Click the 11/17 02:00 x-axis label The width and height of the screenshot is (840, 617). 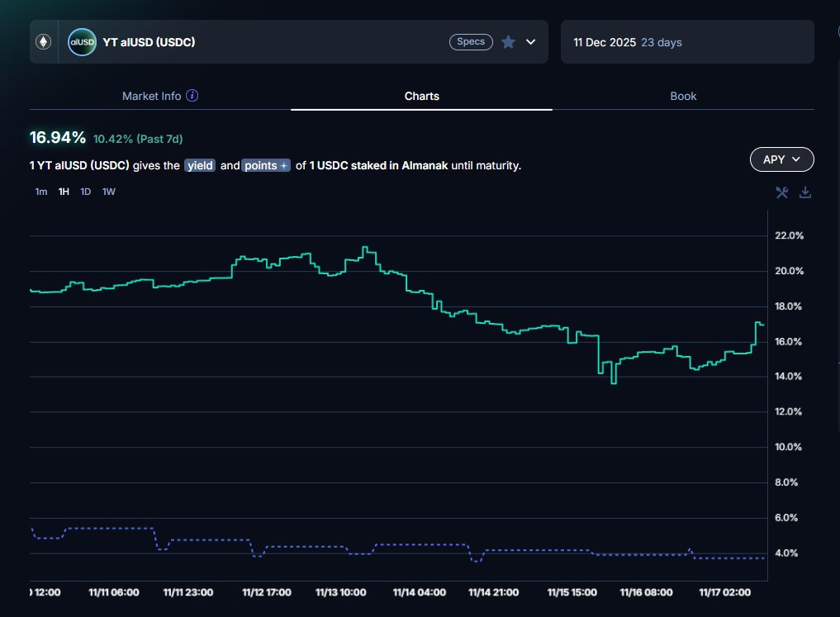(725, 592)
